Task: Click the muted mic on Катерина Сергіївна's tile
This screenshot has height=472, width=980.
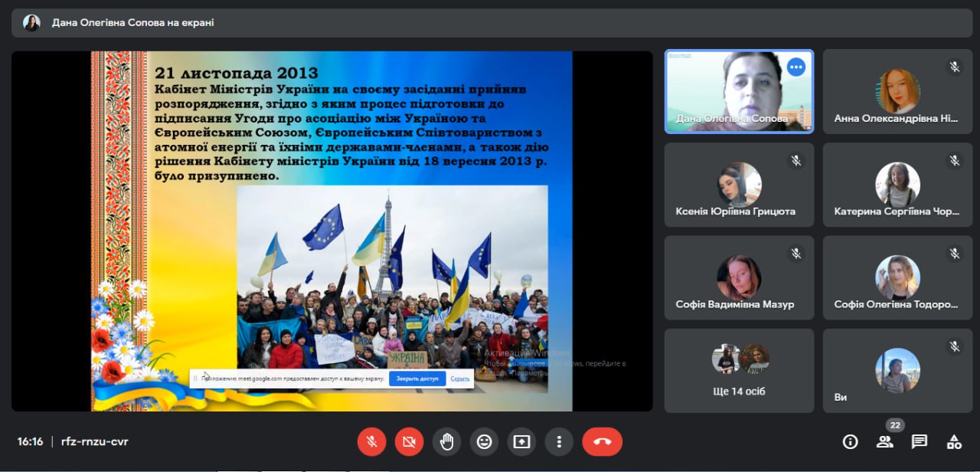Action: [955, 161]
